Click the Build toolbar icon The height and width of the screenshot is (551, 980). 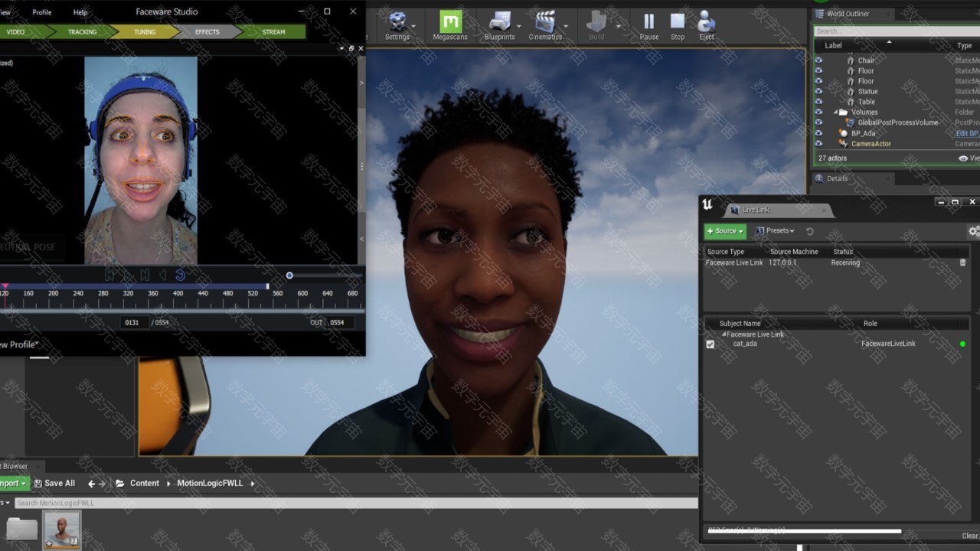pos(596,26)
